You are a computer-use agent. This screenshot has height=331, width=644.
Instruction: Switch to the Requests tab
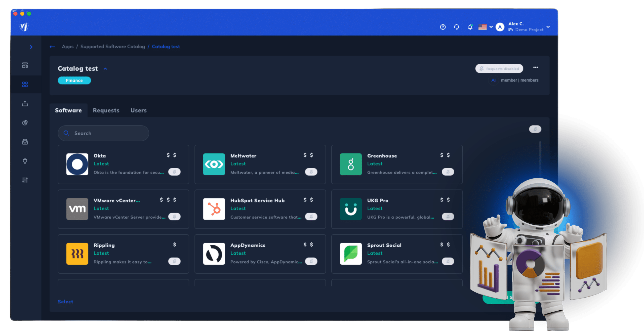pos(106,110)
